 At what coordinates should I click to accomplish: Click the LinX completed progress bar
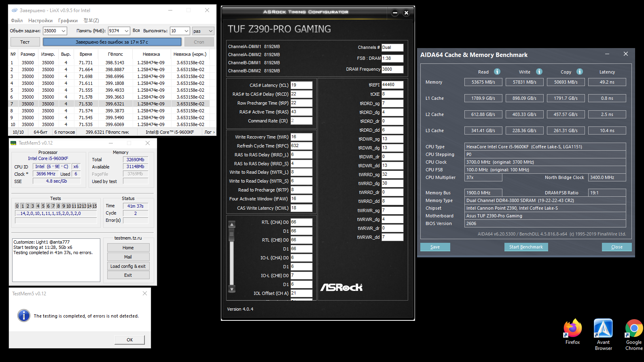[x=112, y=42]
